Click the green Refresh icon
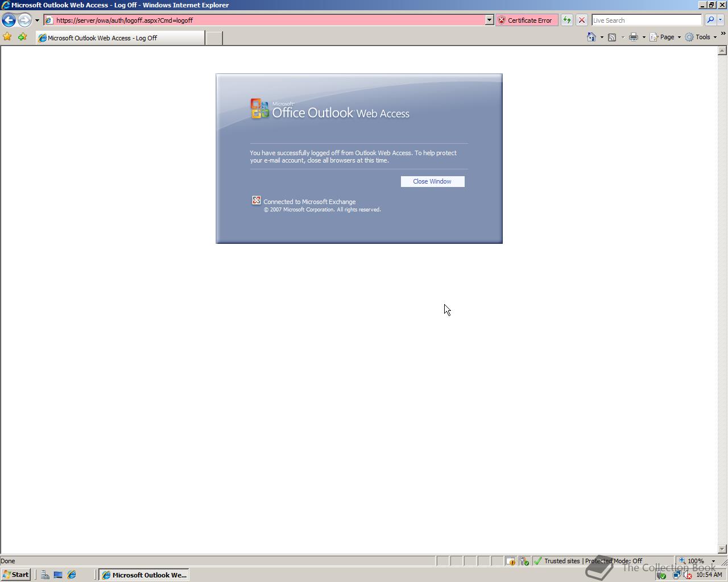 (x=567, y=20)
